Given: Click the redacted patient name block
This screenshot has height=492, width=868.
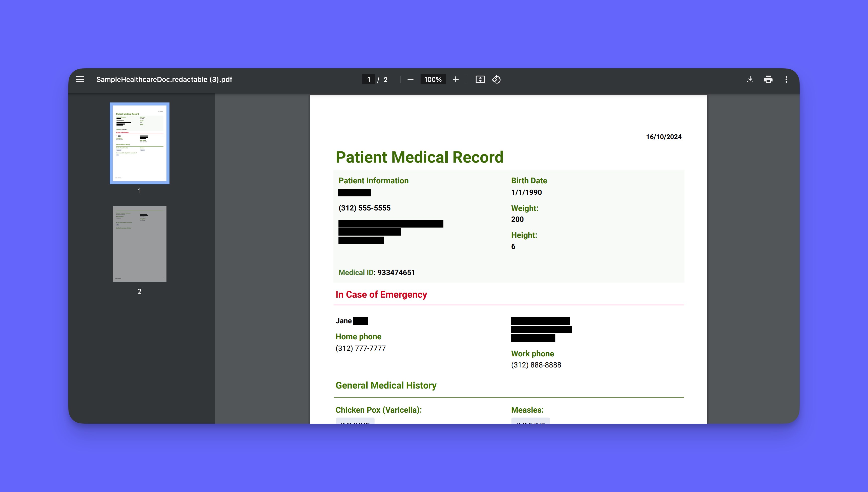Looking at the screenshot, I should point(354,193).
